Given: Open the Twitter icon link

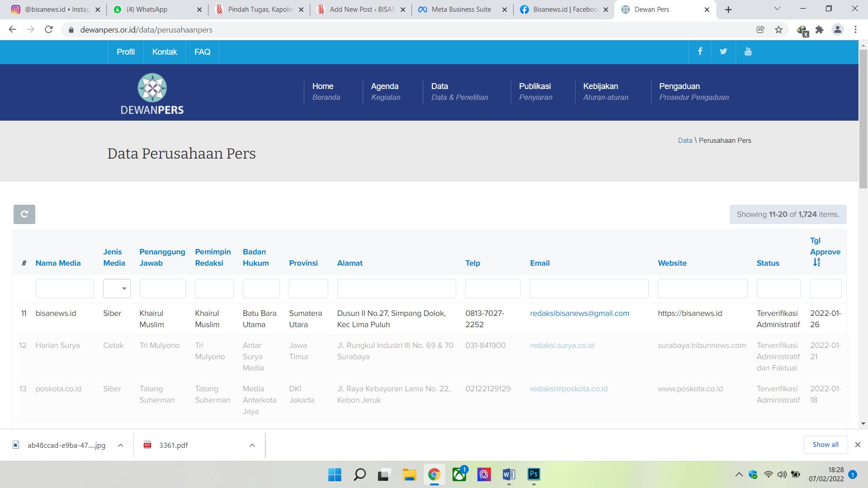Looking at the screenshot, I should (x=723, y=52).
